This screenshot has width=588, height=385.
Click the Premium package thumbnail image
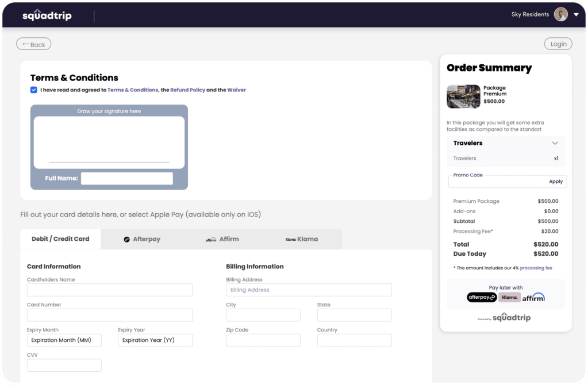(463, 97)
